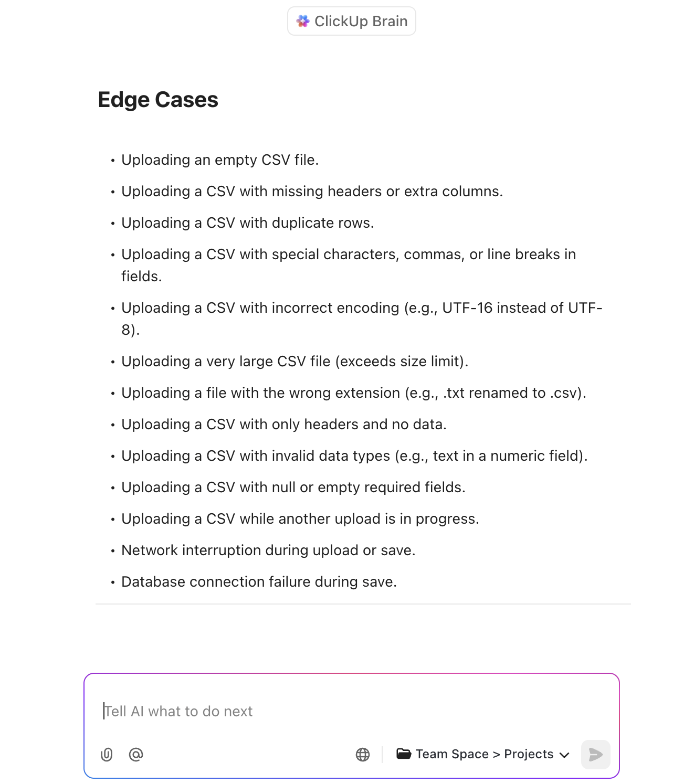
Task: Click the bullet about wrong file extension
Action: (x=354, y=393)
